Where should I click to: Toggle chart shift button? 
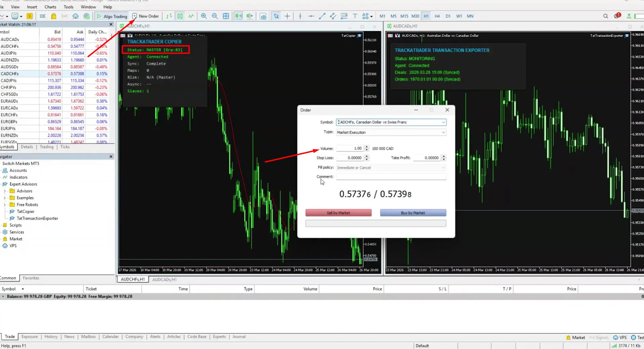click(250, 16)
